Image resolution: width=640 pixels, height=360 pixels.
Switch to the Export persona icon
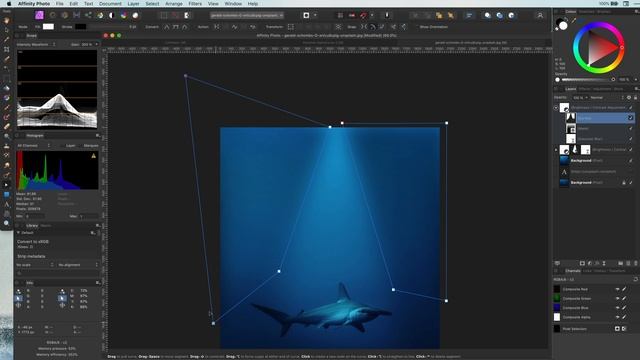pos(88,16)
